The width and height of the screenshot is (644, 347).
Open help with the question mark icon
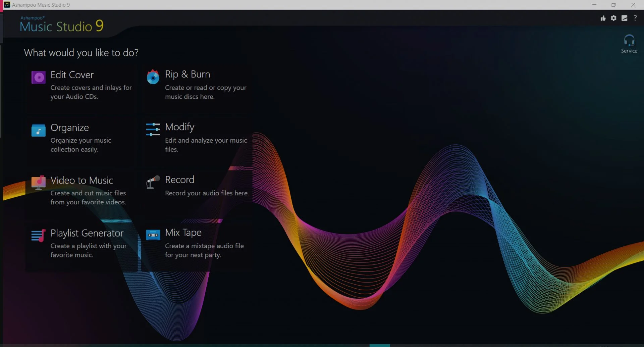(635, 18)
